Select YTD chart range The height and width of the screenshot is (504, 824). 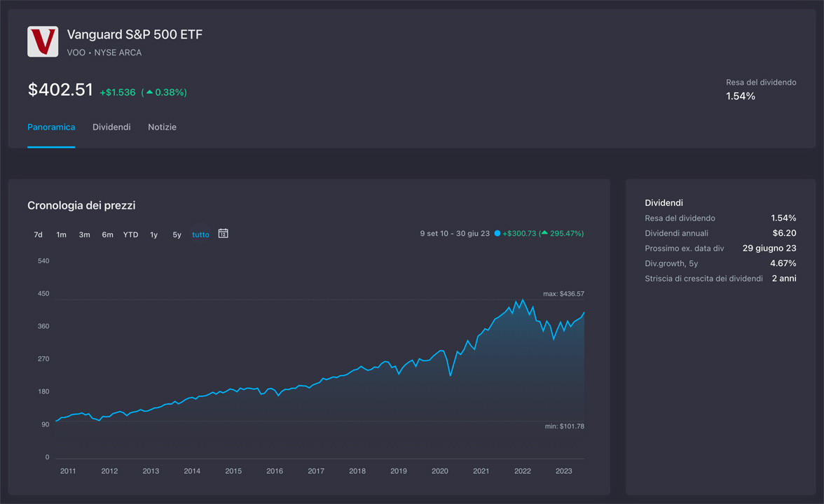(x=130, y=234)
